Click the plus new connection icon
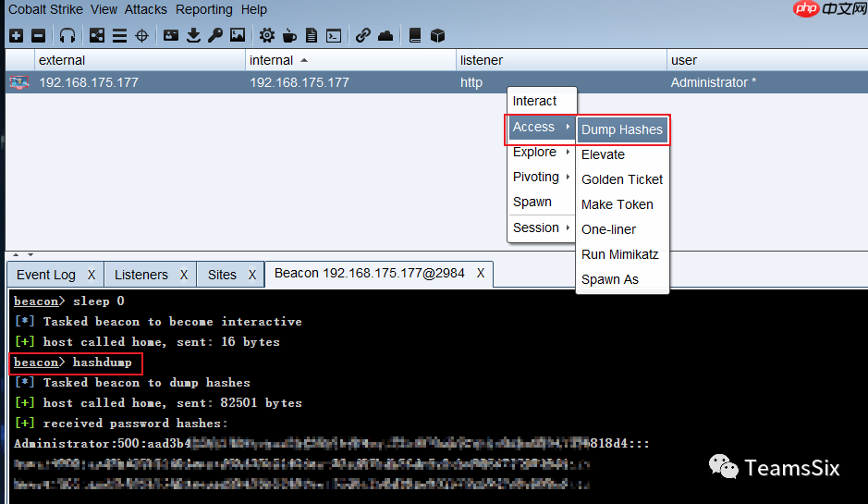Image resolution: width=868 pixels, height=504 pixels. 17,36
